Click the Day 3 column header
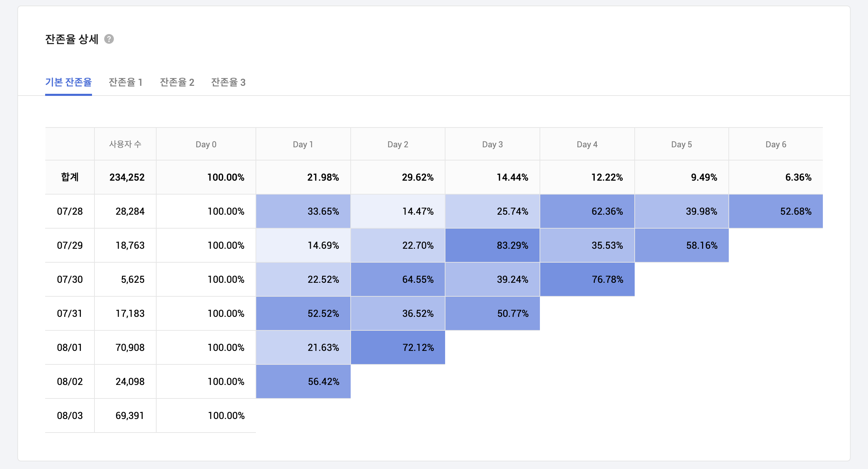868x469 pixels. tap(492, 145)
